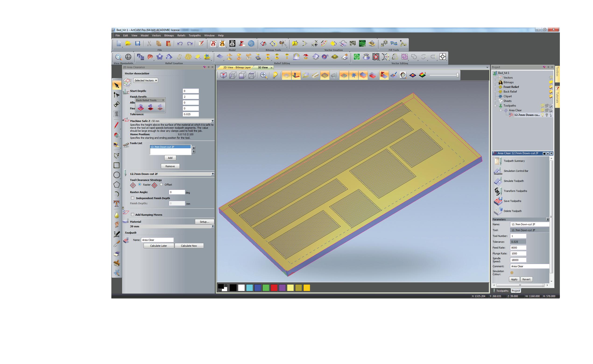The height and width of the screenshot is (364, 593).
Task: Choose the Create Rectangle tool
Action: (117, 165)
